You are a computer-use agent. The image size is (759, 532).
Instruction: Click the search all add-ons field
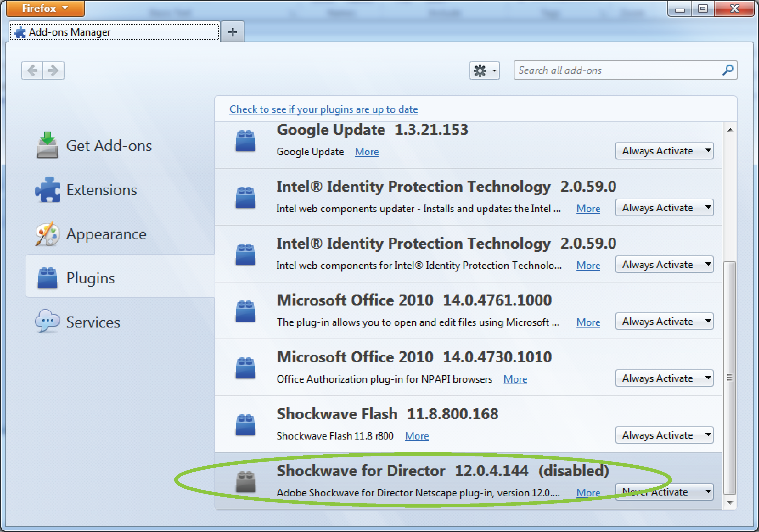(623, 70)
